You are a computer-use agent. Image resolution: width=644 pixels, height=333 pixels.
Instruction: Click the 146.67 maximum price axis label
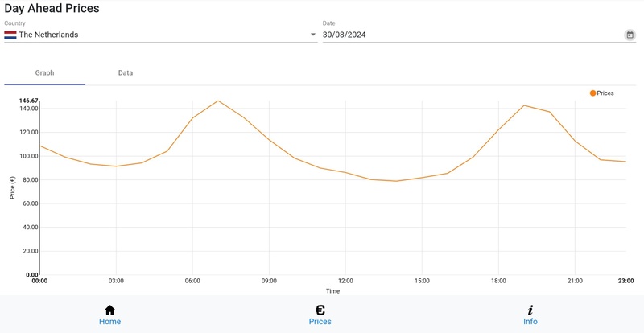[29, 101]
